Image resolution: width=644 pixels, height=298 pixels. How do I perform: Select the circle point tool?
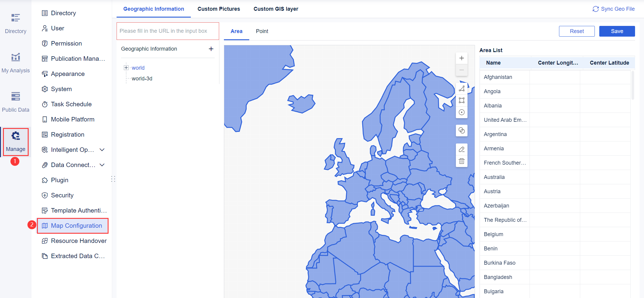[462, 112]
